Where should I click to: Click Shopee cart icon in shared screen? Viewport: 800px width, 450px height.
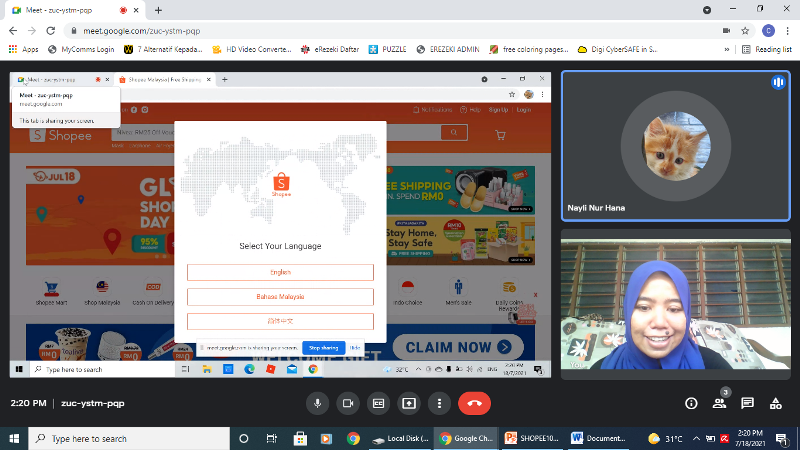click(x=500, y=135)
